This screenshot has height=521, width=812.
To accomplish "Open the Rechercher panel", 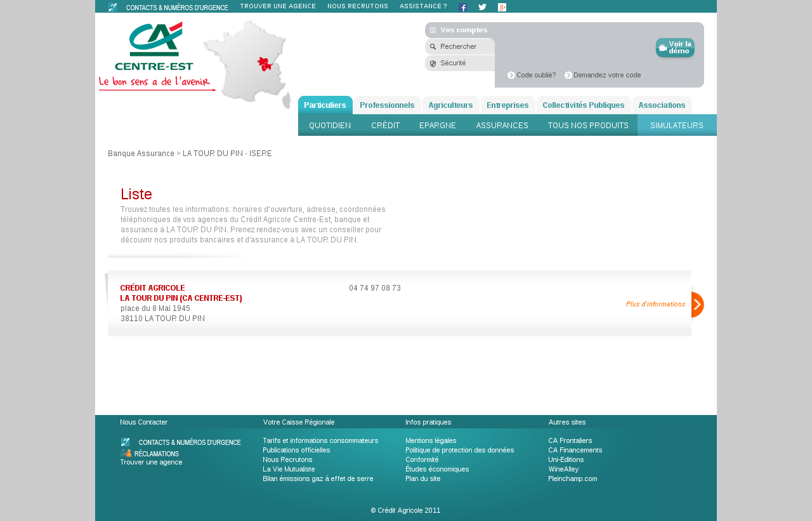I will click(460, 46).
